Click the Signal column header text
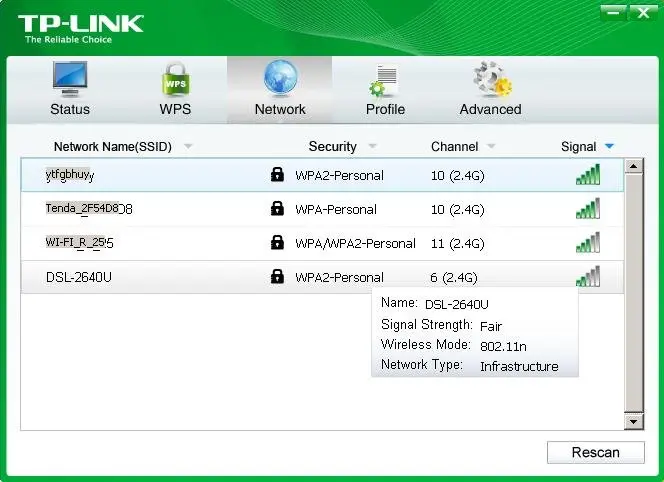 pos(578,147)
